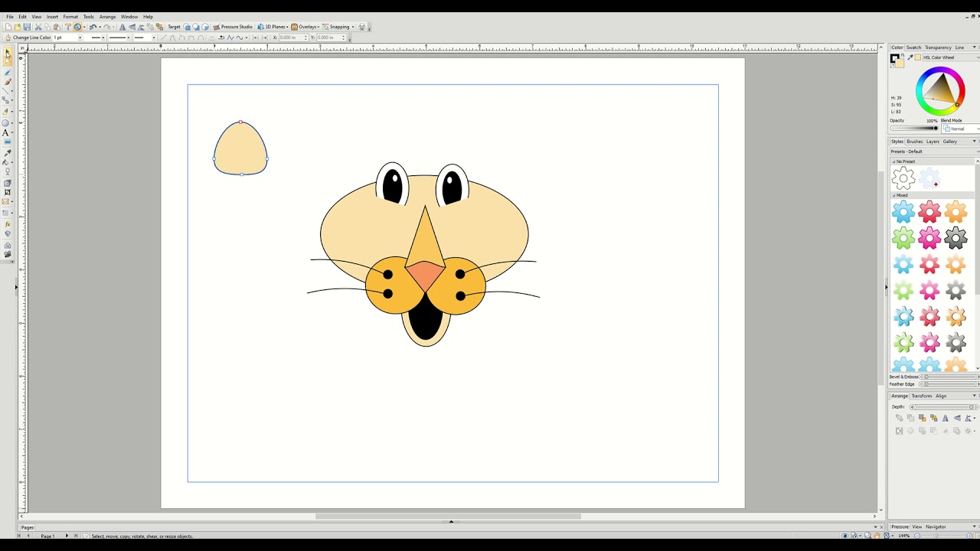Image resolution: width=980 pixels, height=551 pixels.
Task: Open the Overlays dropdown arrow
Action: click(318, 27)
